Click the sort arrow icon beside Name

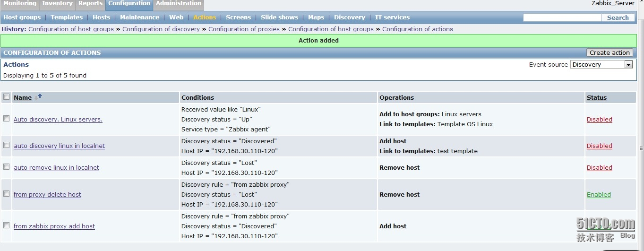click(38, 97)
